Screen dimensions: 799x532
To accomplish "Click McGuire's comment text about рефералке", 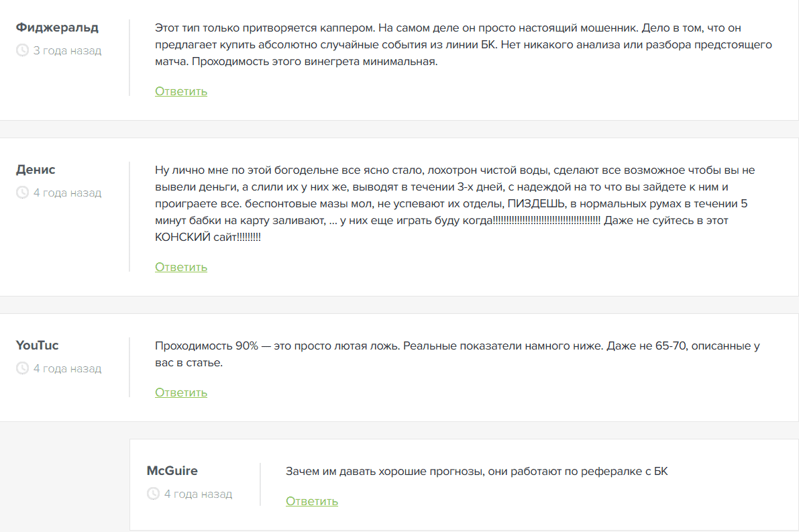I will 476,472.
